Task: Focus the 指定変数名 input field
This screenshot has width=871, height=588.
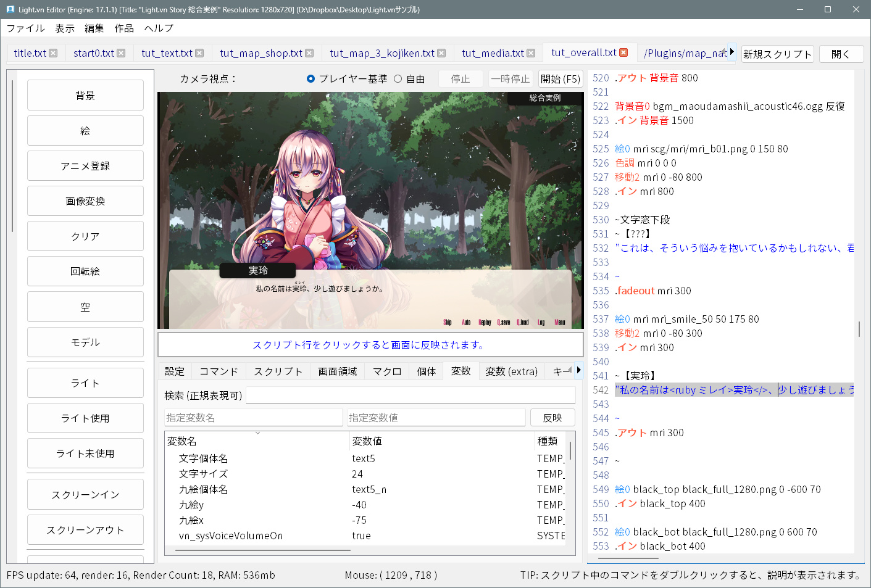Action: point(254,418)
